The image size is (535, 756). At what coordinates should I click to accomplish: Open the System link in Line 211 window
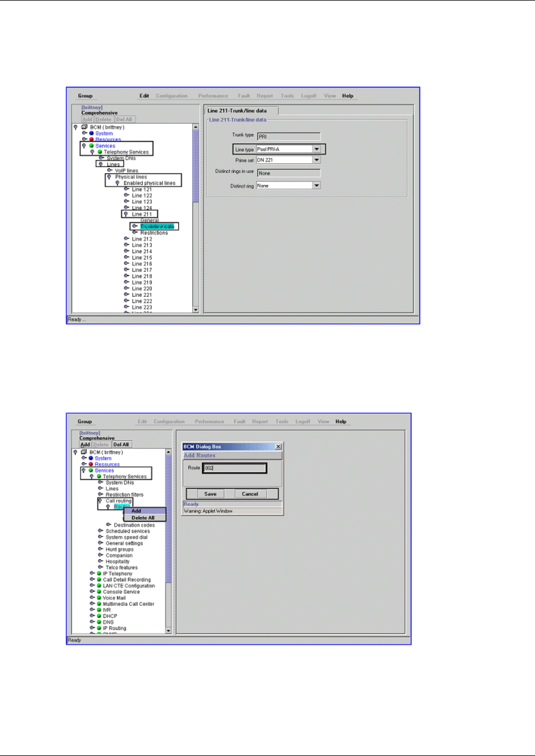[104, 134]
